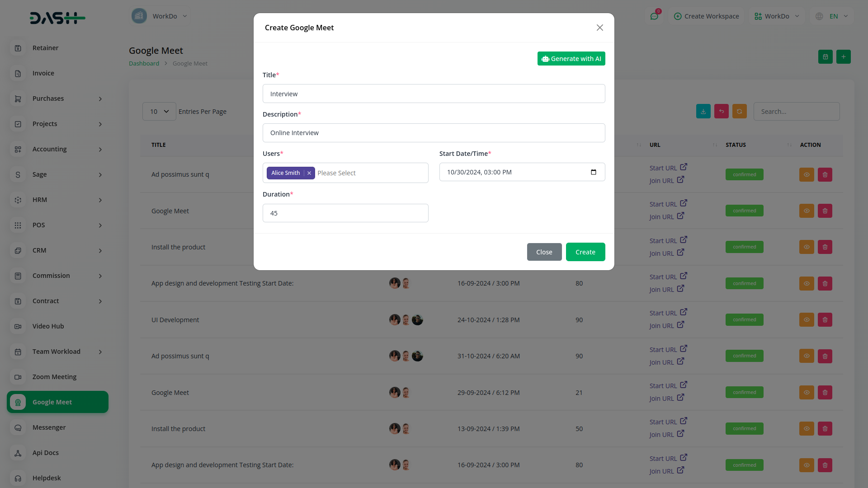This screenshot has width=868, height=488.
Task: Click the Create button in dialog
Action: (585, 252)
